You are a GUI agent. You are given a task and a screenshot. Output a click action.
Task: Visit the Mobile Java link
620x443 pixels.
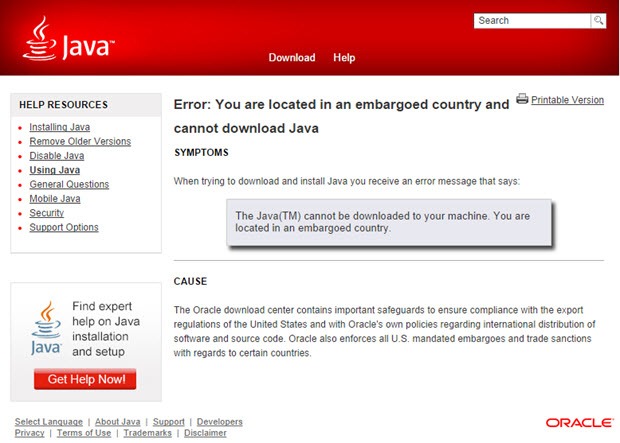click(55, 199)
